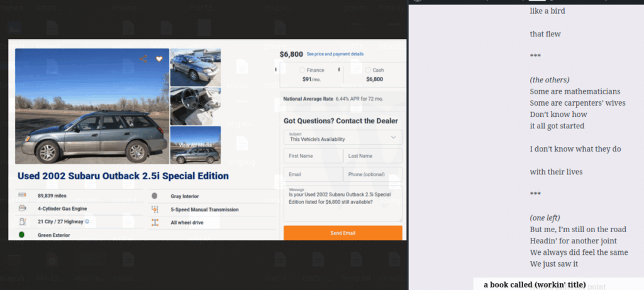Click the 5-Speed Manual Transmission spec
The height and width of the screenshot is (290, 644).
pyautogui.click(x=204, y=209)
